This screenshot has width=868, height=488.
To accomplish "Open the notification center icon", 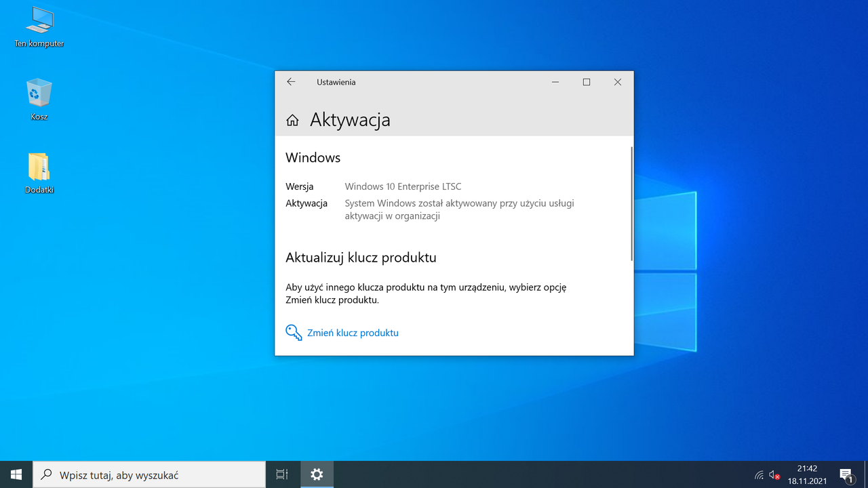I will tap(846, 474).
